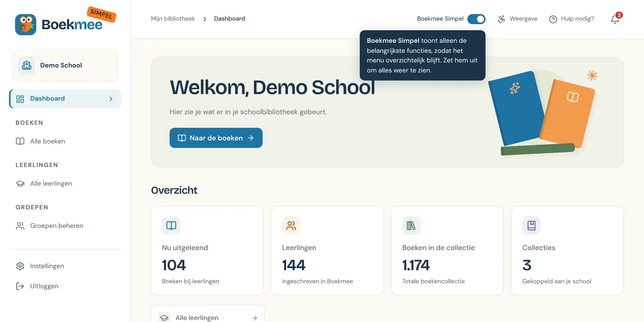This screenshot has width=644, height=322.
Task: Open the Leerlingen statistics card
Action: click(327, 251)
